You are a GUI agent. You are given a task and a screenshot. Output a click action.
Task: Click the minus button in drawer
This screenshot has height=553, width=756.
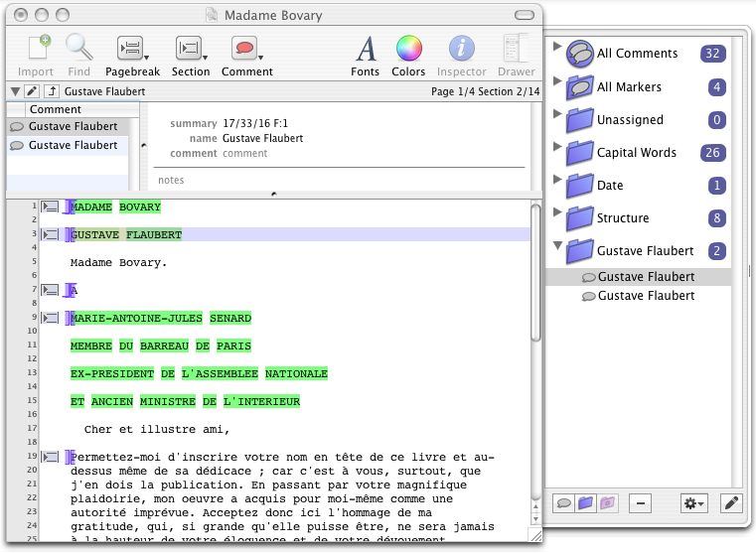(x=641, y=503)
